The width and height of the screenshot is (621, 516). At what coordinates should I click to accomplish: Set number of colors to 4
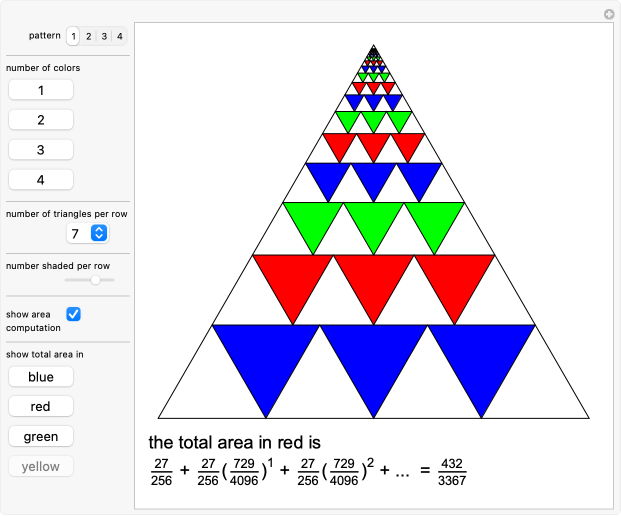(41, 180)
